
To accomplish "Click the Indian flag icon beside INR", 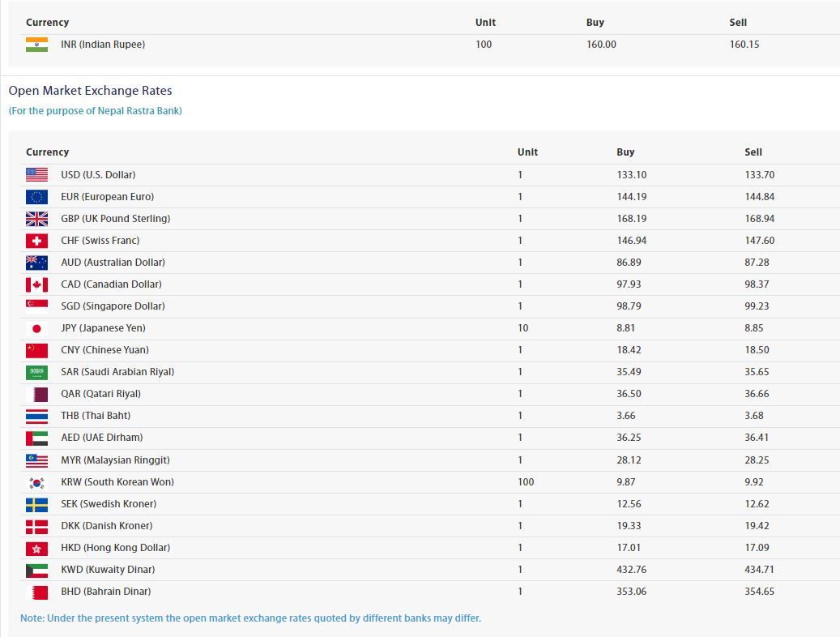I will coord(36,45).
